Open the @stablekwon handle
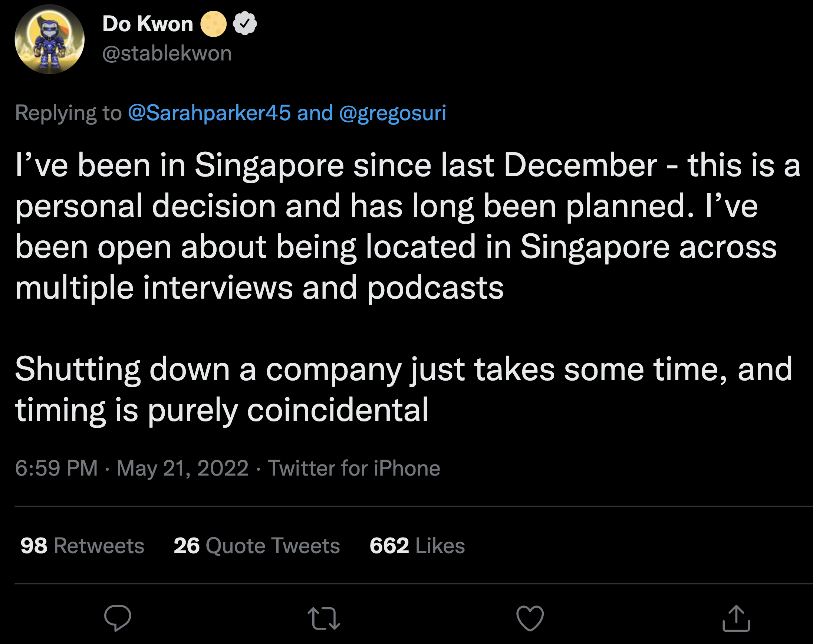The height and width of the screenshot is (644, 813). pos(167,53)
